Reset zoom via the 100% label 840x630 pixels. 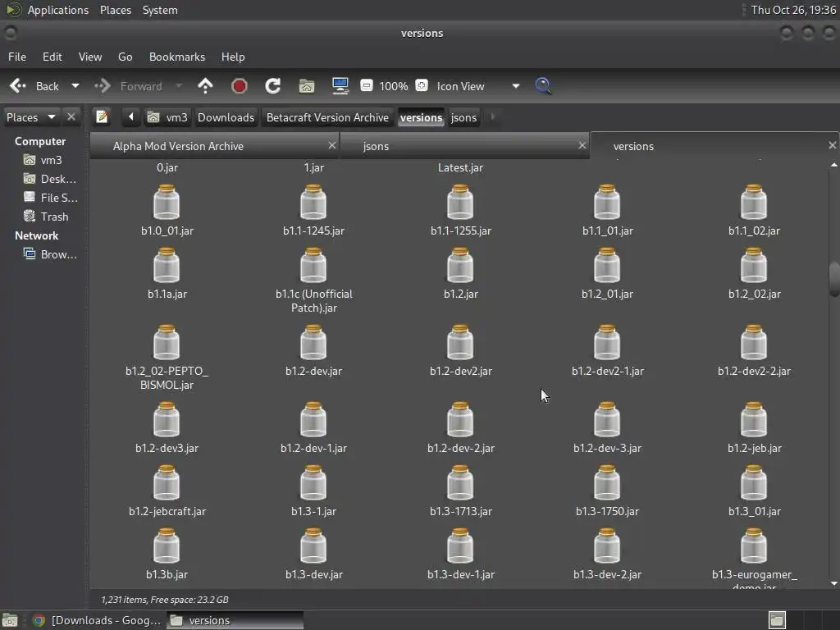[x=394, y=86]
